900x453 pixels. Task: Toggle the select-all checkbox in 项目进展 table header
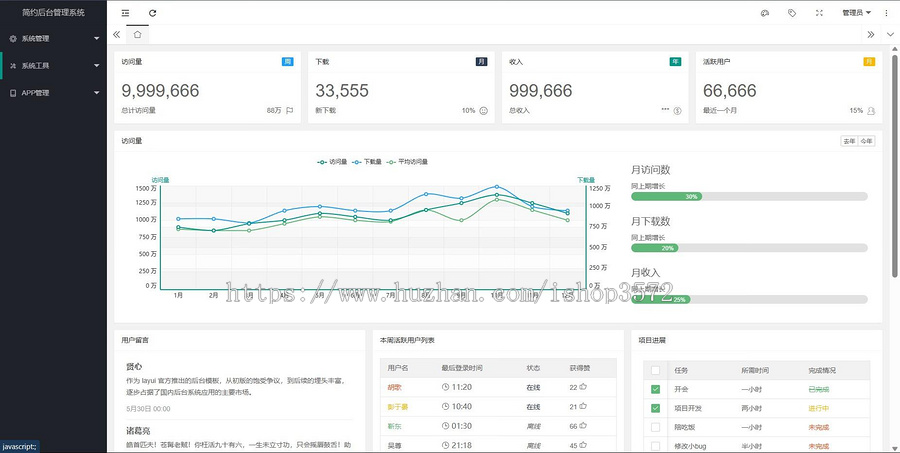pos(655,370)
